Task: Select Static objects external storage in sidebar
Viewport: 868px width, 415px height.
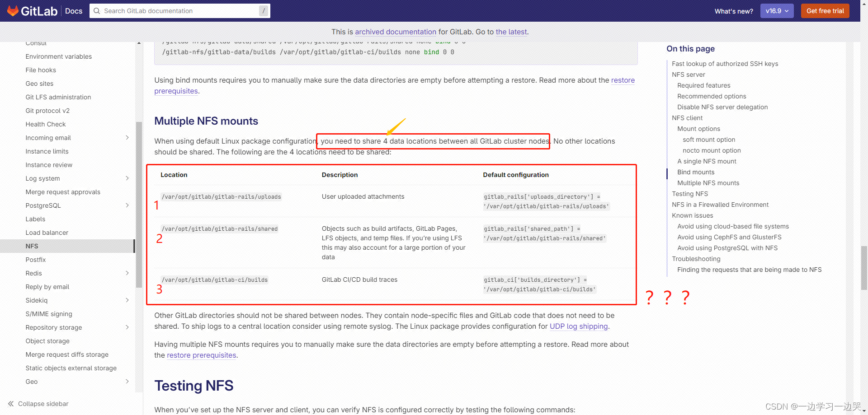Action: point(71,368)
